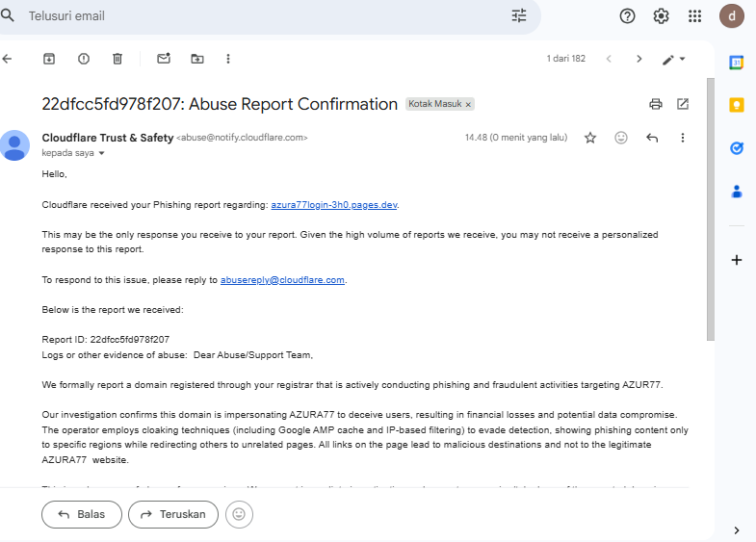This screenshot has height=542, width=756.
Task: Go to the older email arrow
Action: tap(639, 59)
